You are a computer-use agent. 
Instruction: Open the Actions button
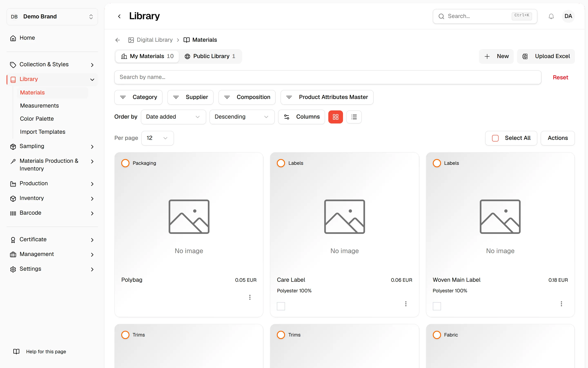(x=558, y=138)
